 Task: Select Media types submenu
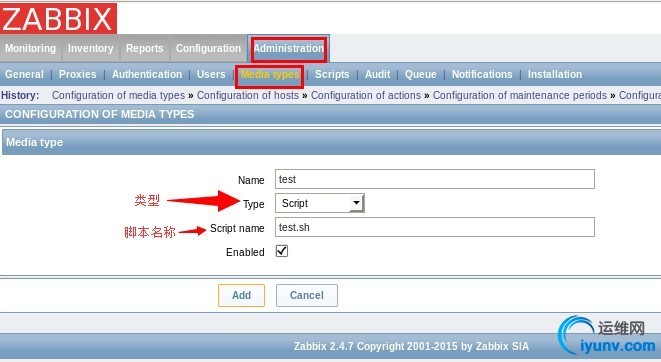[x=270, y=75]
